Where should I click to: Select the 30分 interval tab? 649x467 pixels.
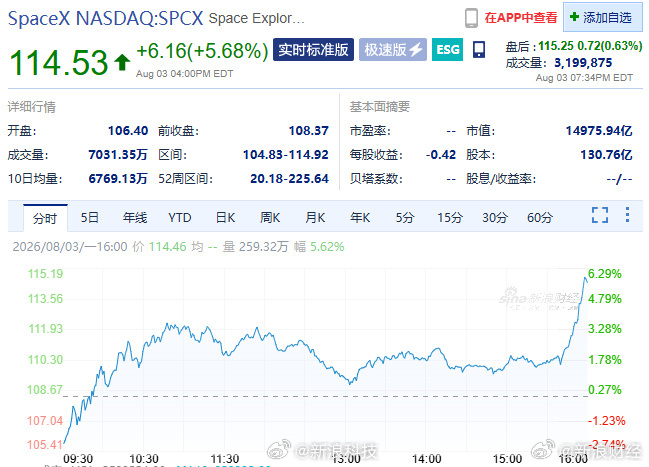pyautogui.click(x=495, y=217)
